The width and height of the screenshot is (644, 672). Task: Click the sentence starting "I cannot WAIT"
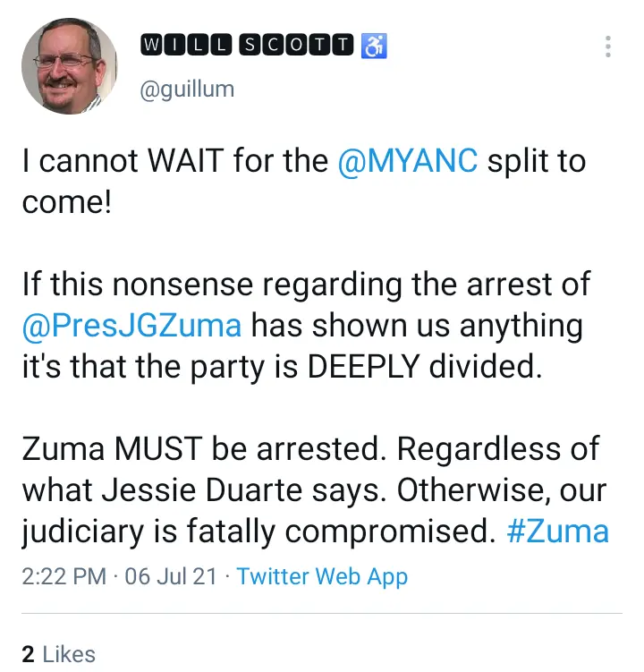(179, 161)
